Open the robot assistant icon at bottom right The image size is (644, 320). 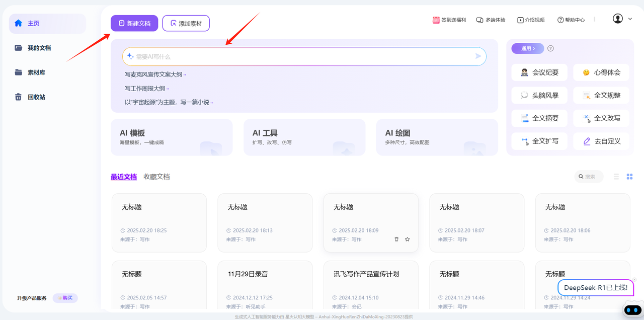click(632, 310)
